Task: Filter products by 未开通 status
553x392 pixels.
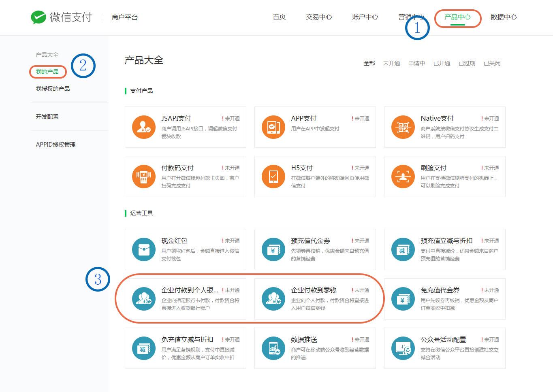Action: [391, 63]
